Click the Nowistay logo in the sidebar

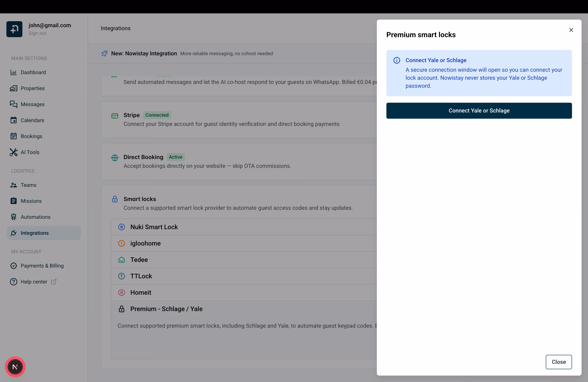pos(14,29)
